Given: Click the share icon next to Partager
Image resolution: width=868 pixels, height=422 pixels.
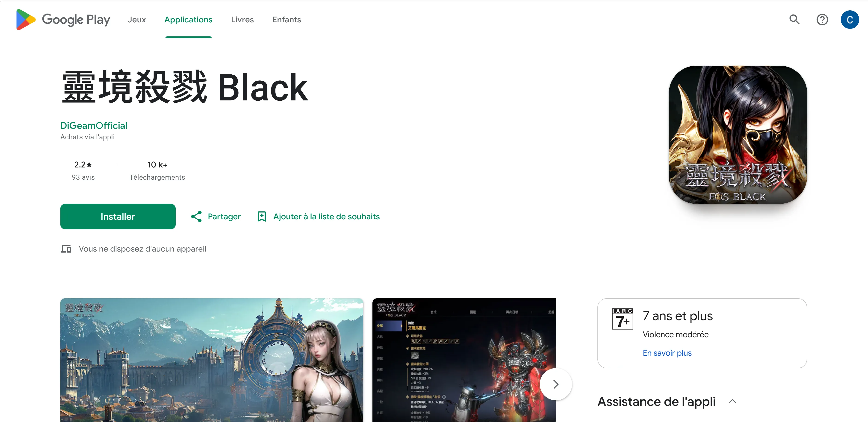Looking at the screenshot, I should [196, 217].
